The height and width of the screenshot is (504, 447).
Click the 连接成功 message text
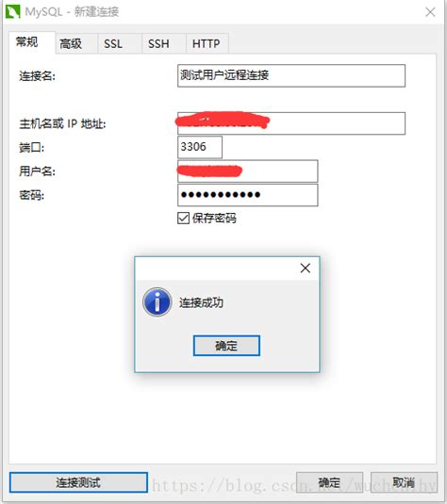point(201,302)
